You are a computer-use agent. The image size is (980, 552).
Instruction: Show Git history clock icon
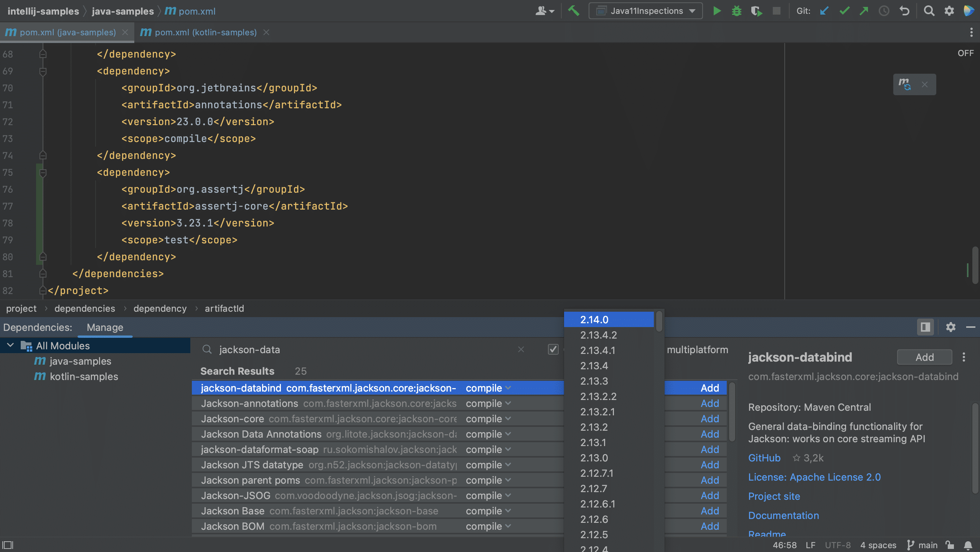[884, 11]
